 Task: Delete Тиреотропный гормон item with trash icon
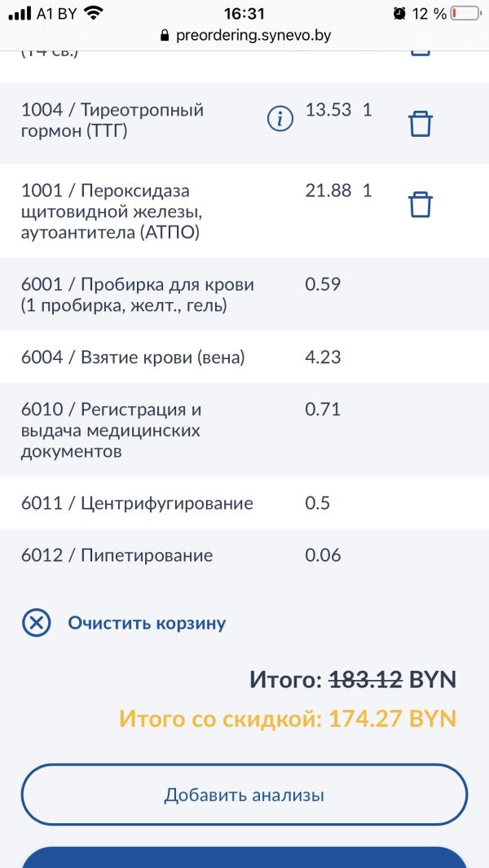(421, 124)
